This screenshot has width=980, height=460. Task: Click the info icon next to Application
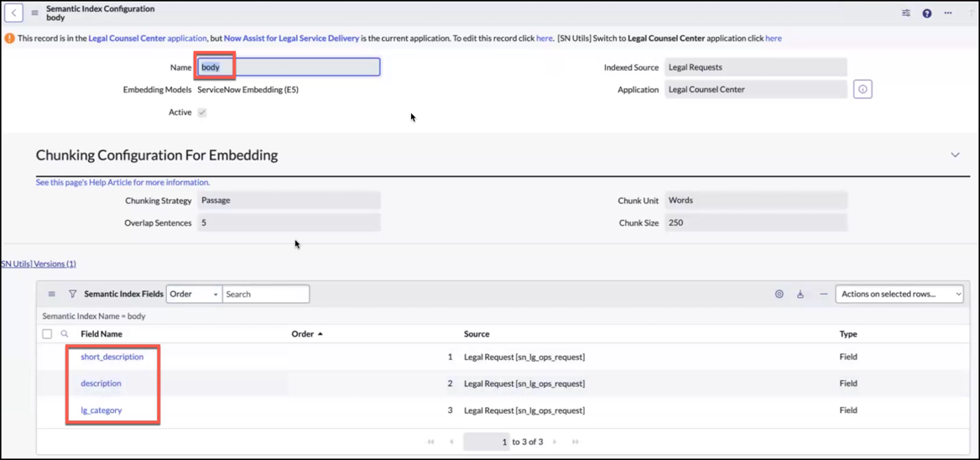[863, 89]
